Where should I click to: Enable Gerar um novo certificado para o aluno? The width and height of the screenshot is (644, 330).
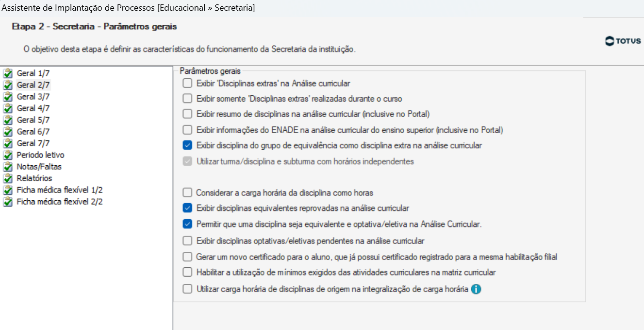[x=187, y=257]
